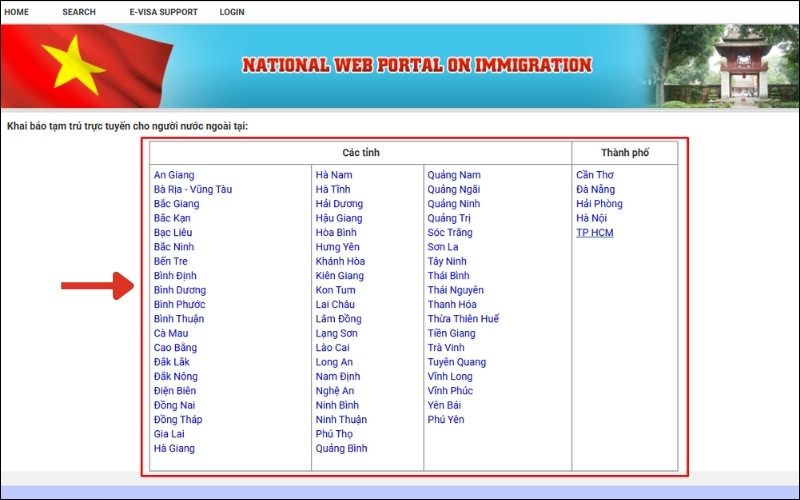Click the temple image in banner

click(740, 62)
